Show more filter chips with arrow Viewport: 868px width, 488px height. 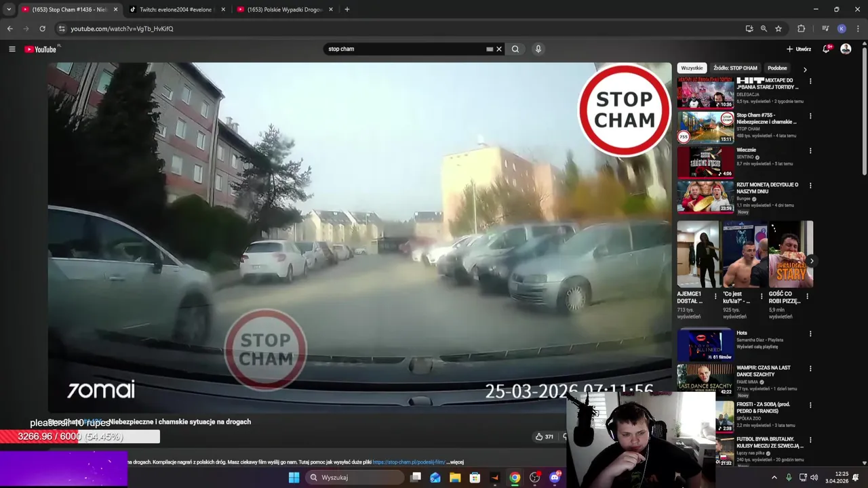(x=805, y=69)
